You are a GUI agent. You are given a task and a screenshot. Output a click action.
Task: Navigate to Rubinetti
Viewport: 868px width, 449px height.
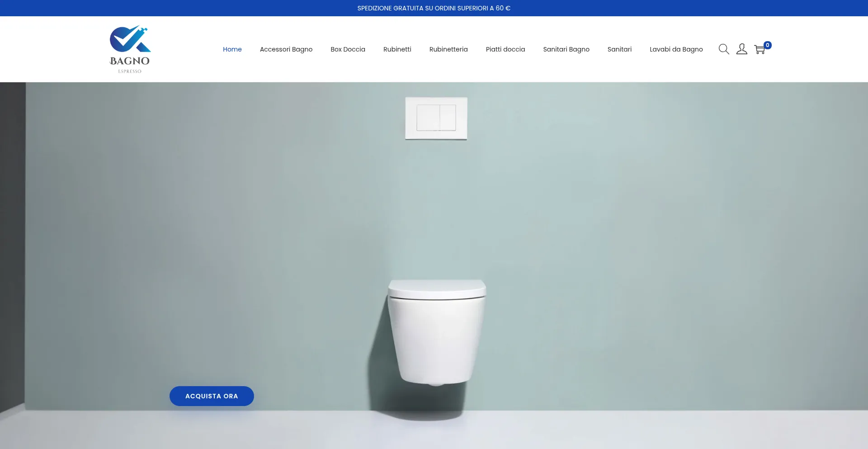pyautogui.click(x=397, y=49)
